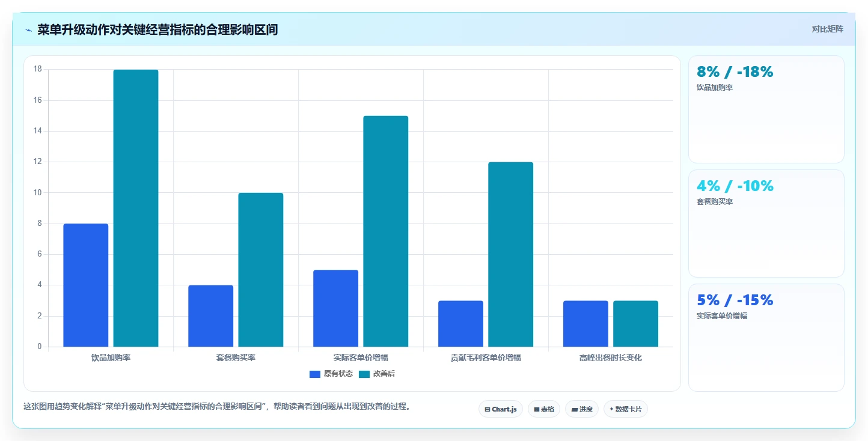Click the blue 高峰出餐时长变化 bar
The width and height of the screenshot is (868, 441).
pos(586,324)
